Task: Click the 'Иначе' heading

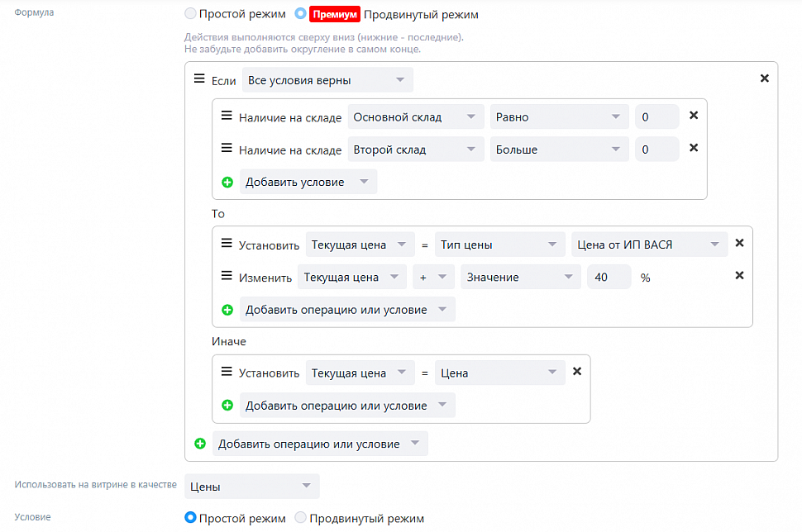Action: (x=229, y=341)
